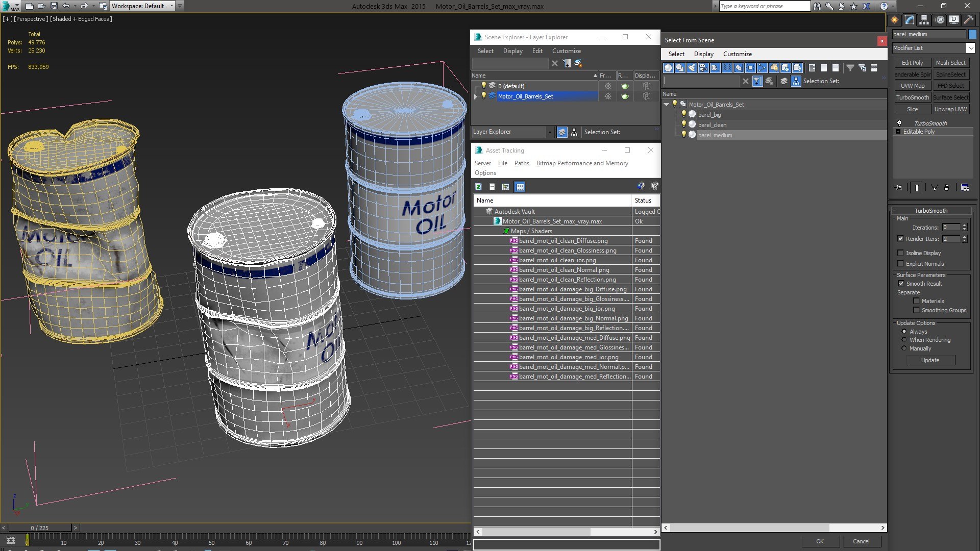Toggle Display Cameras filter in Select From Scene
The height and width of the screenshot is (551, 980).
[703, 68]
